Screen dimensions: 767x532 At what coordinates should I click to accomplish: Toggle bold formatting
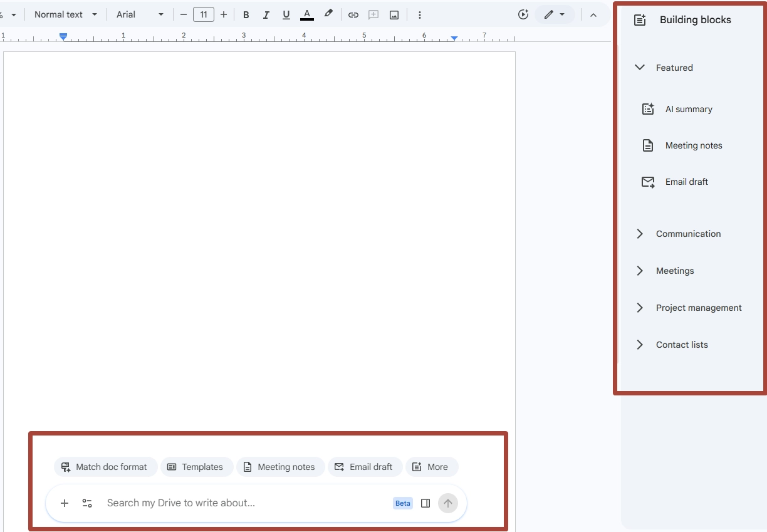point(246,14)
